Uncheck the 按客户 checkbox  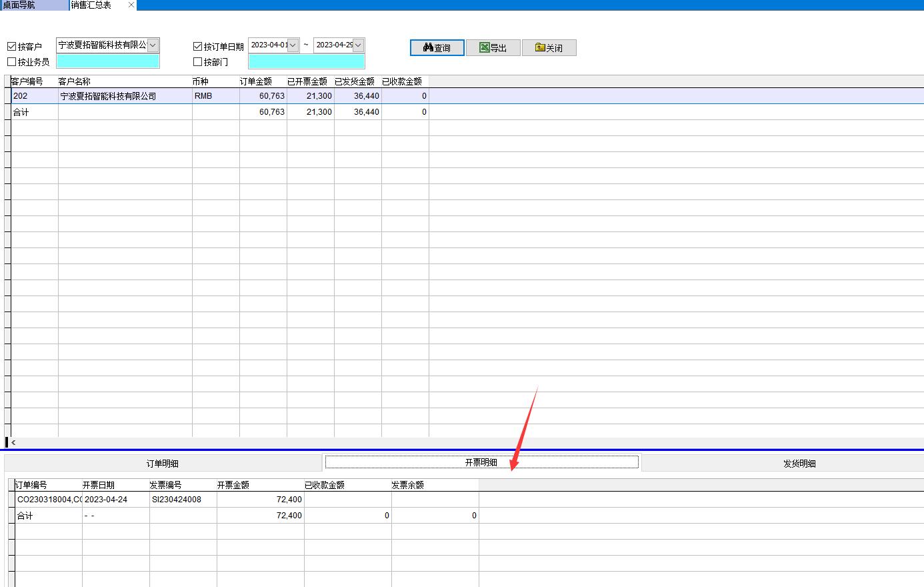[x=11, y=47]
